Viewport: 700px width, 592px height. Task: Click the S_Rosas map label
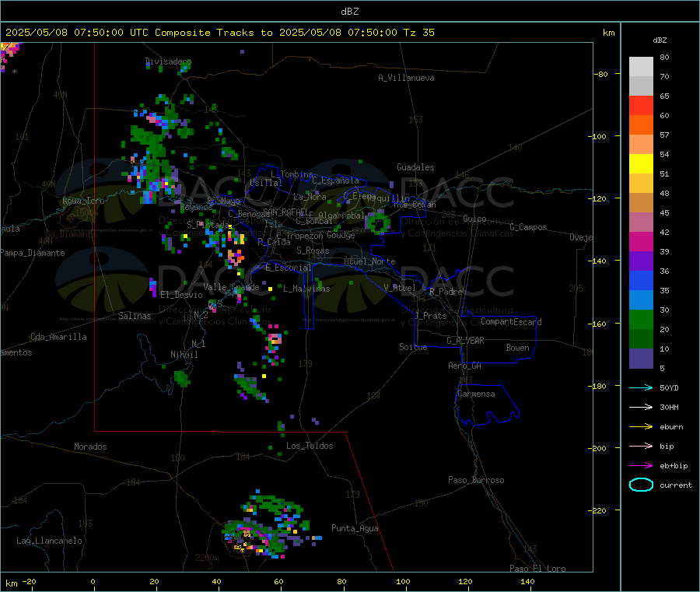point(313,251)
